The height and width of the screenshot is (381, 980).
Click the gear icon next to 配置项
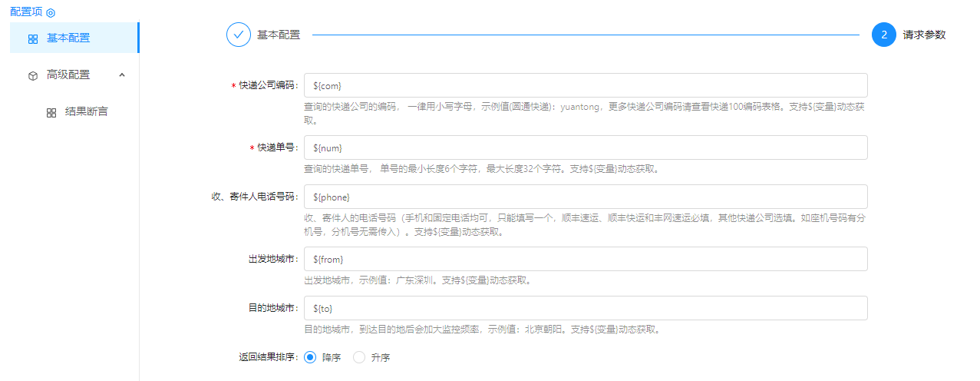pyautogui.click(x=51, y=13)
